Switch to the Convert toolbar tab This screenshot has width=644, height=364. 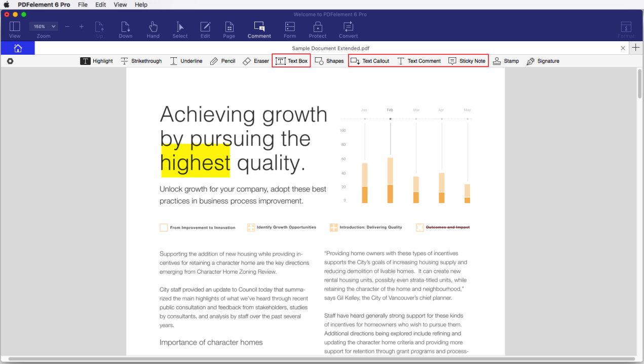[x=348, y=29]
